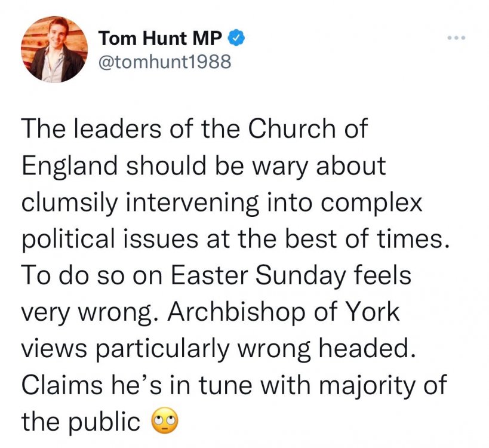489x448 pixels.
Task: Click the blue verified badge
Action: coord(237,39)
